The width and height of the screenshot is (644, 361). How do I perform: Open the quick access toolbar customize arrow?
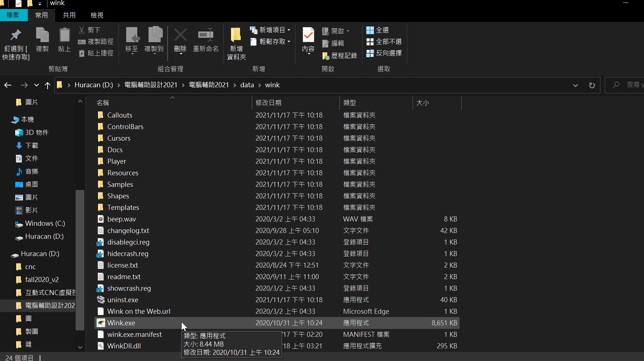pyautogui.click(x=40, y=4)
